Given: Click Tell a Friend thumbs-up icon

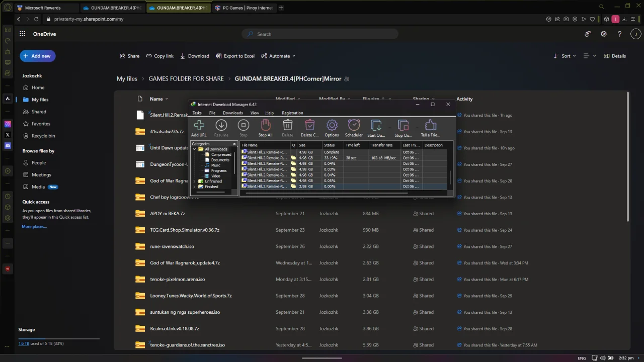Looking at the screenshot, I should point(430,125).
